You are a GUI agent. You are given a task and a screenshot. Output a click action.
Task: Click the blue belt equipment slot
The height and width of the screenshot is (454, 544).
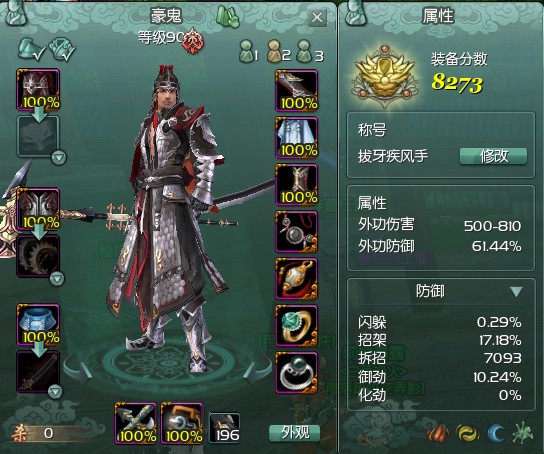[x=38, y=325]
